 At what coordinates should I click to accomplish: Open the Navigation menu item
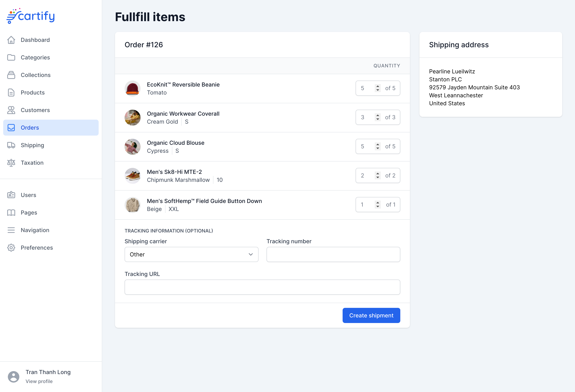pos(35,230)
